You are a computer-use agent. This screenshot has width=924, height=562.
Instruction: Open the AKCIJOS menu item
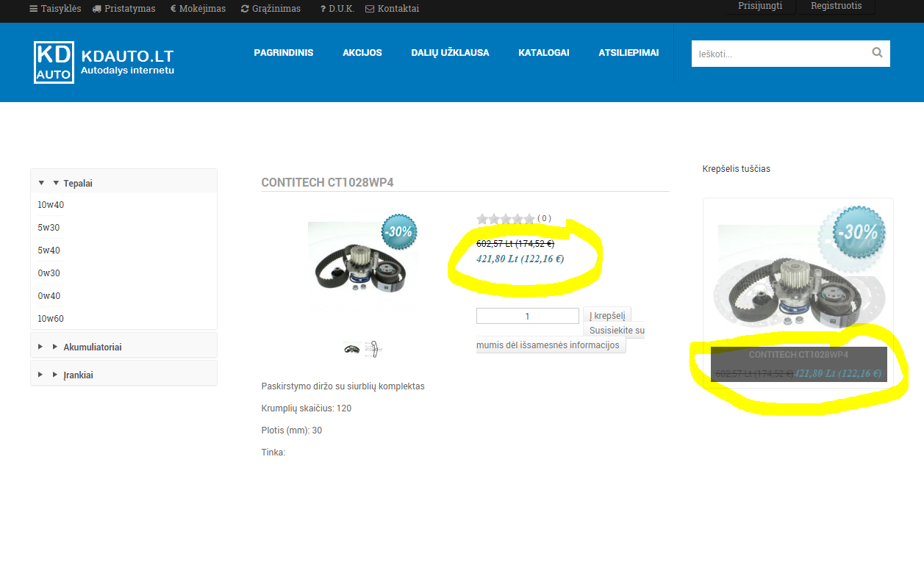click(x=362, y=53)
